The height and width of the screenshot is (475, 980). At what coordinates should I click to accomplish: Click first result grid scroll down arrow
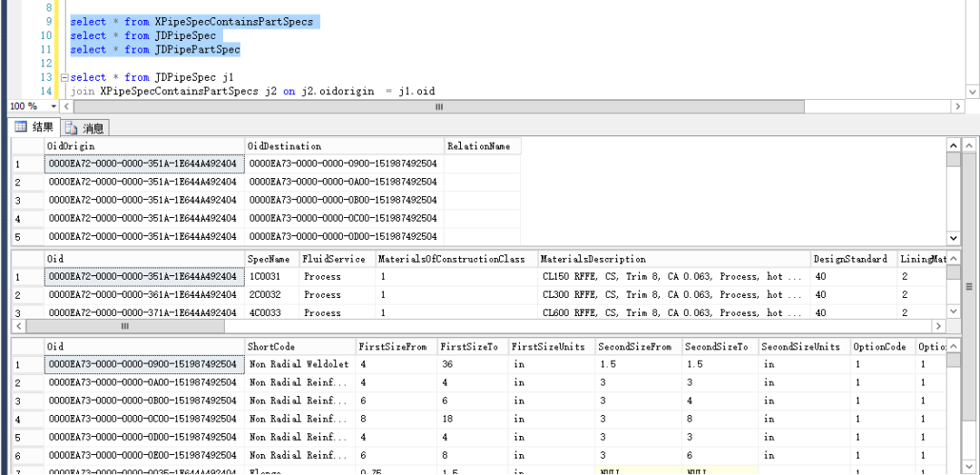click(953, 239)
